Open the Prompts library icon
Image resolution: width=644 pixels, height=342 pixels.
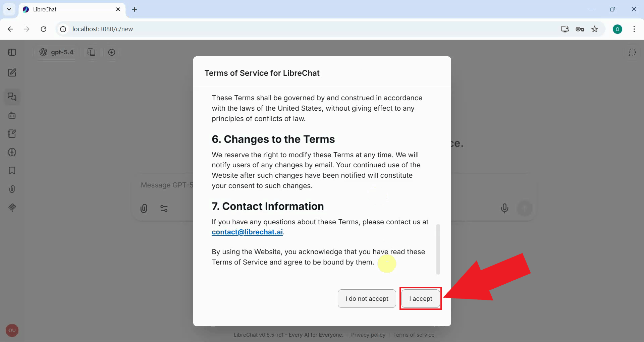point(12,133)
